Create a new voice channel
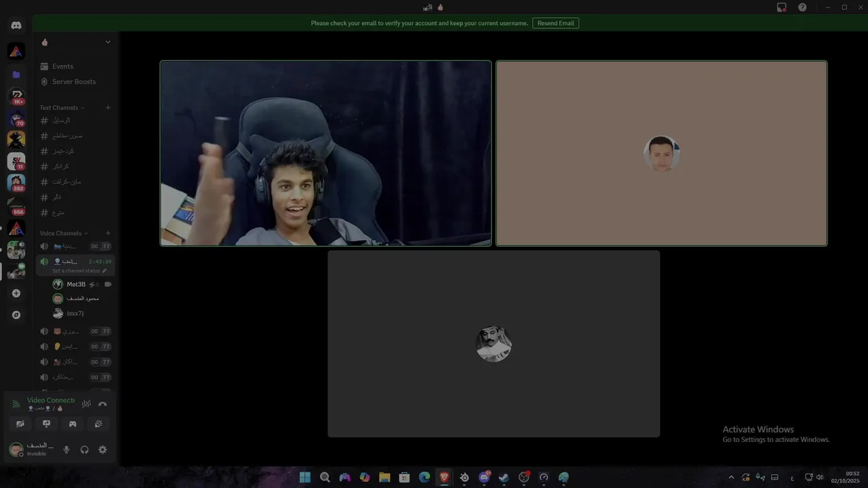This screenshot has width=868, height=488. click(108, 233)
